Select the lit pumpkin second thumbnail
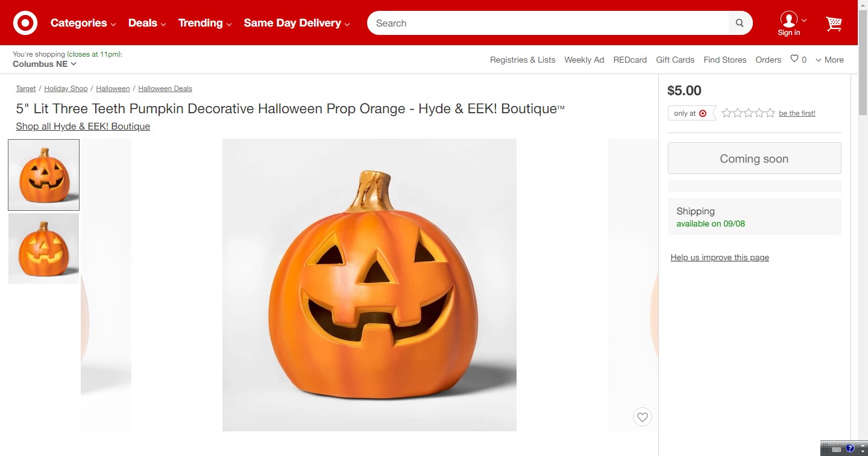 43,248
